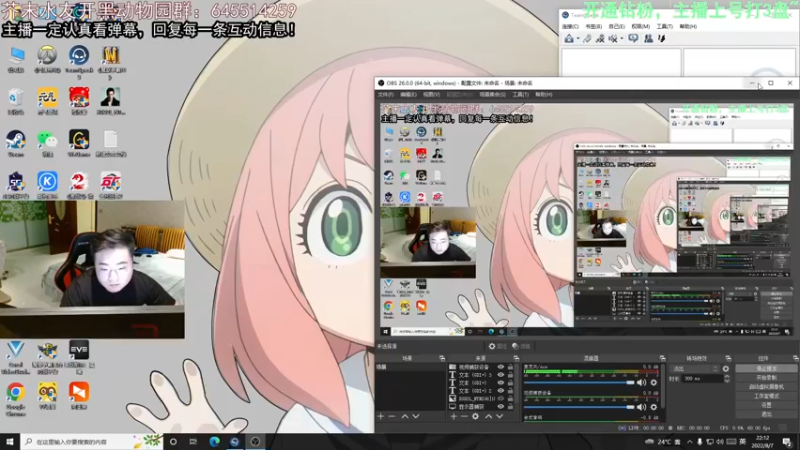This screenshot has height=450, width=800.
Task: Click the 启动虚拟摄像机 button
Action: click(x=766, y=387)
